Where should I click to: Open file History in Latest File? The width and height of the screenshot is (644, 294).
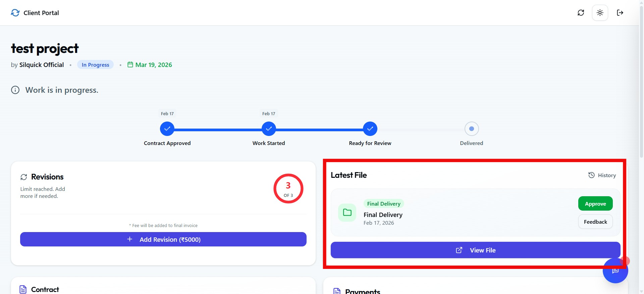click(602, 175)
